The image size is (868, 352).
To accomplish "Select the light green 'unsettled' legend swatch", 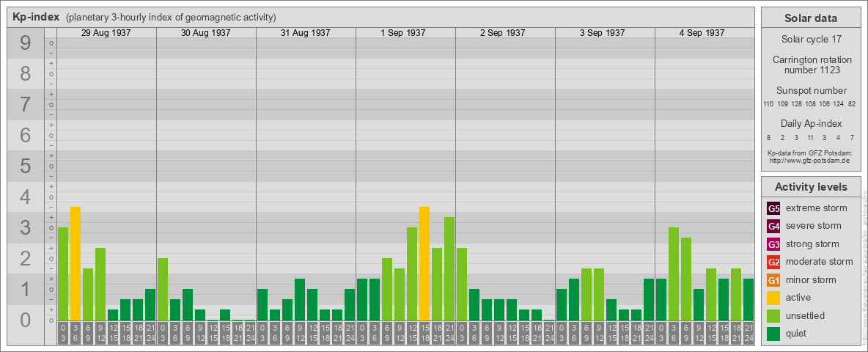I will [773, 315].
